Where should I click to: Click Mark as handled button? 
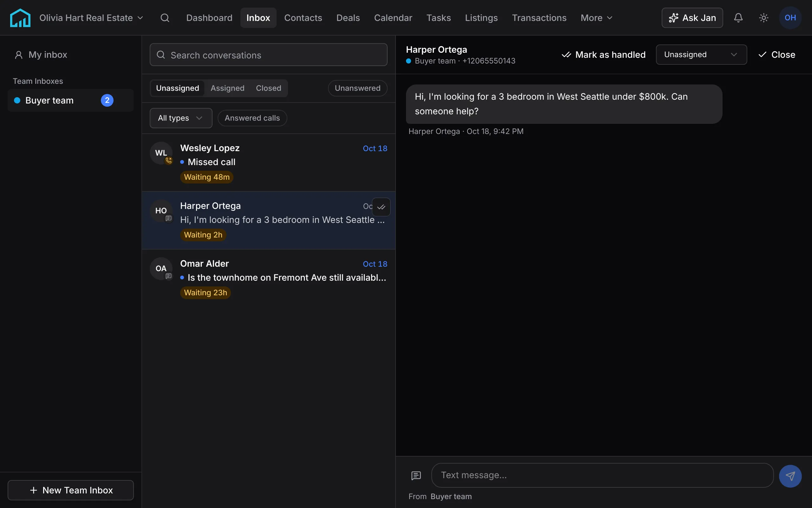pos(603,54)
